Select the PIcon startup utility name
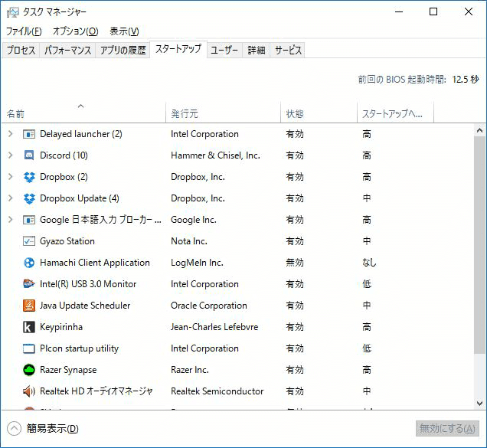This screenshot has height=448, width=487. pyautogui.click(x=79, y=348)
